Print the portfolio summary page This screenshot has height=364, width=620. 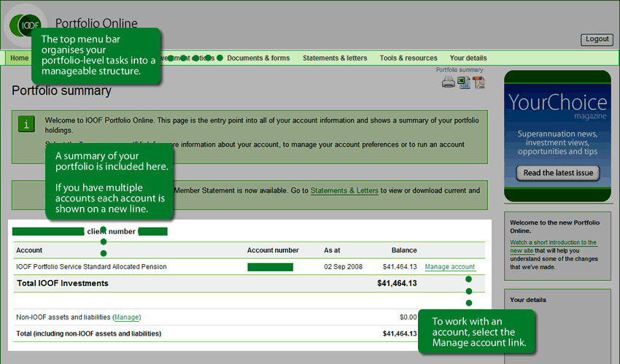(x=449, y=82)
